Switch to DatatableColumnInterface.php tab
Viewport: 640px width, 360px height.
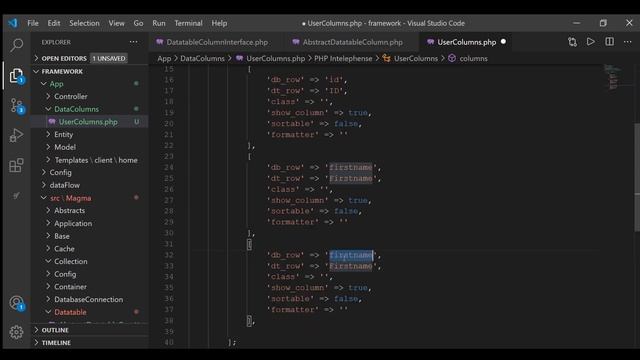216,42
